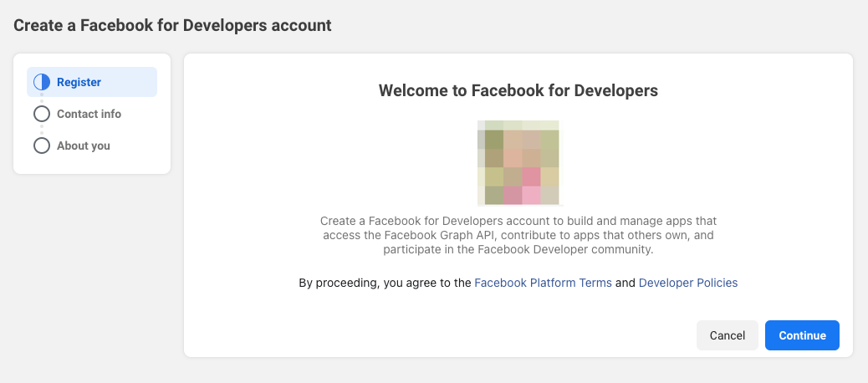Click the empty circle beside Contact info
The image size is (868, 383).
(x=42, y=114)
